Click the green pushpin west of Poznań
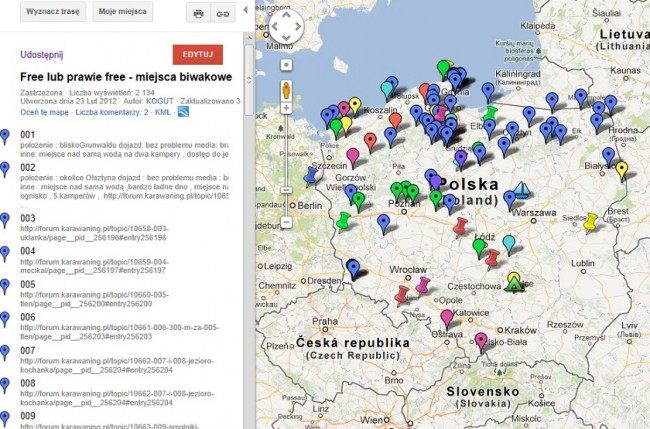This screenshot has width=650, height=429. tap(344, 221)
